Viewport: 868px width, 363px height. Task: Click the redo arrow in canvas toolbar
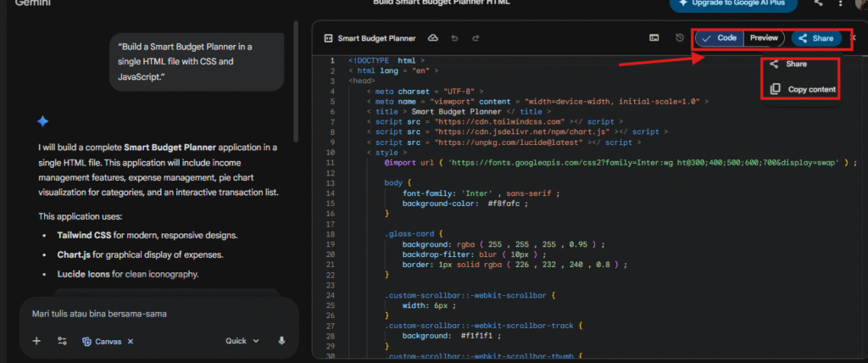tap(476, 38)
